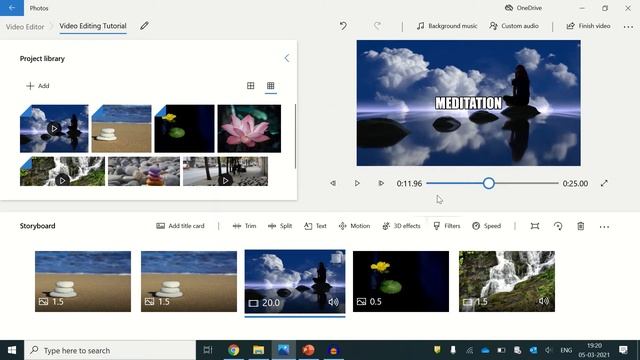Open the Photos app taskbar icon

pyautogui.click(x=283, y=350)
